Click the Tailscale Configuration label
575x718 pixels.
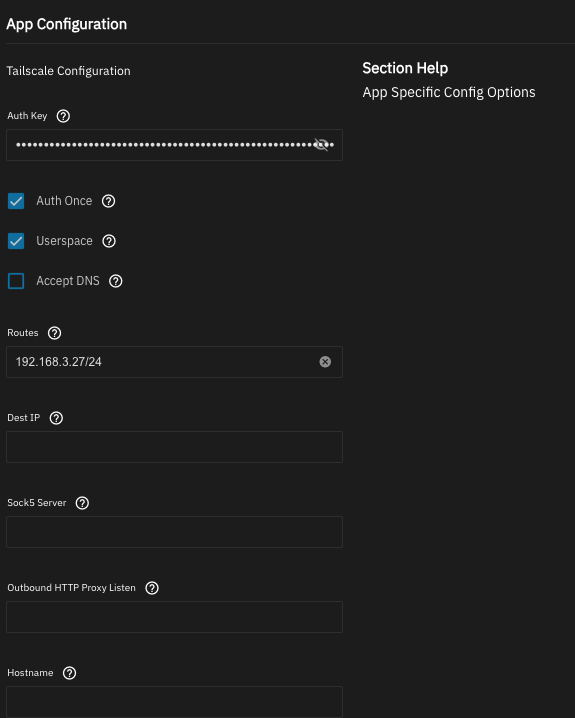pyautogui.click(x=68, y=71)
